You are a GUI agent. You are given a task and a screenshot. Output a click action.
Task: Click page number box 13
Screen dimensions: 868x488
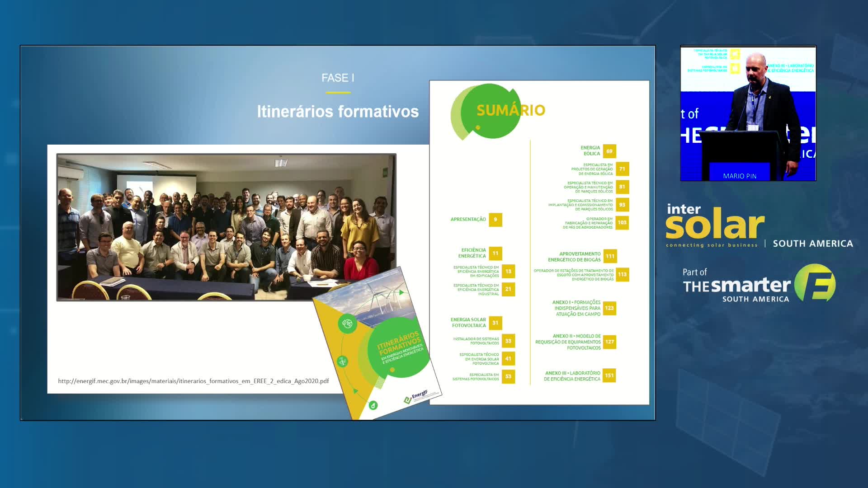[x=508, y=272]
